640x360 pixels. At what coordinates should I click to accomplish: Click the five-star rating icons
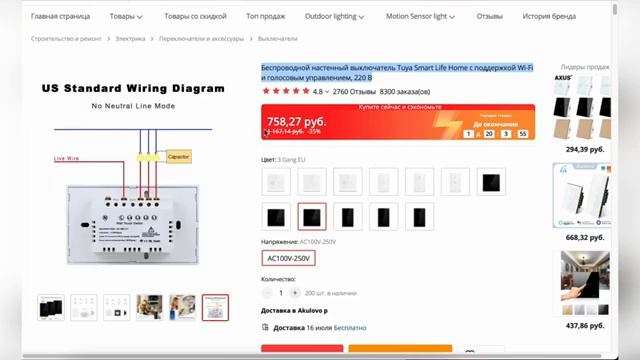pyautogui.click(x=286, y=91)
